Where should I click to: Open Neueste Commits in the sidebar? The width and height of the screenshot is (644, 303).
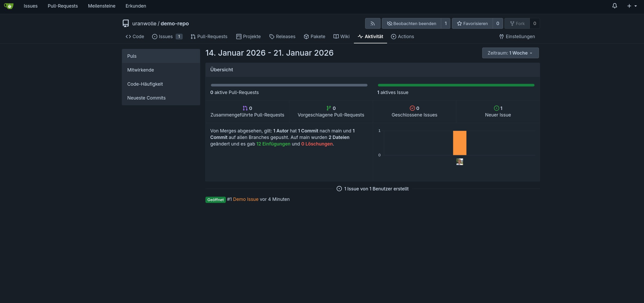(x=146, y=98)
